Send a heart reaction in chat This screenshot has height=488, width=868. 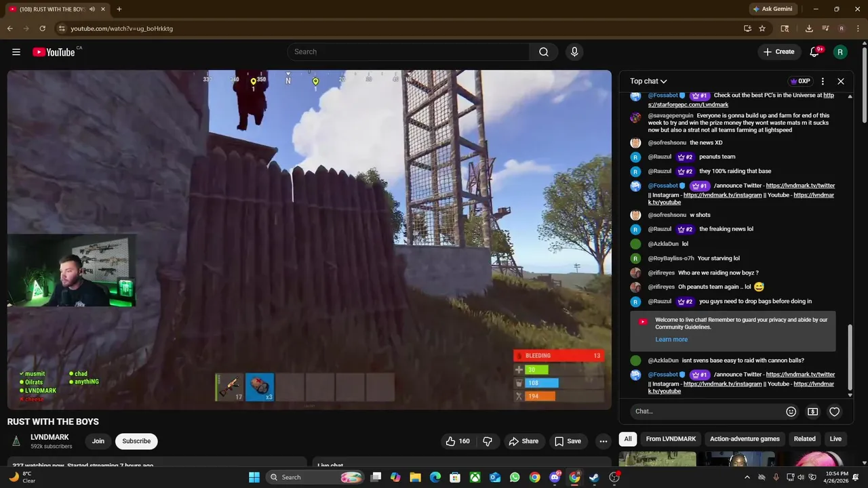tap(835, 411)
